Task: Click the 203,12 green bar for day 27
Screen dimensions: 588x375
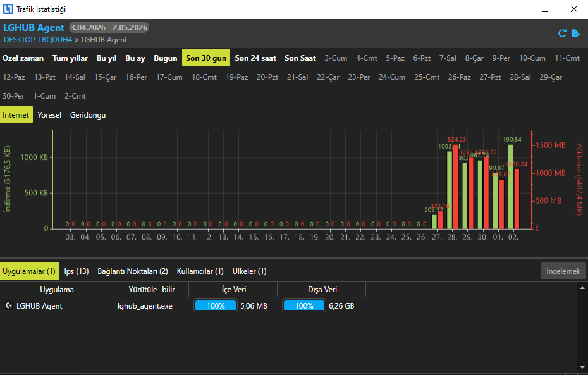Action: 434,221
